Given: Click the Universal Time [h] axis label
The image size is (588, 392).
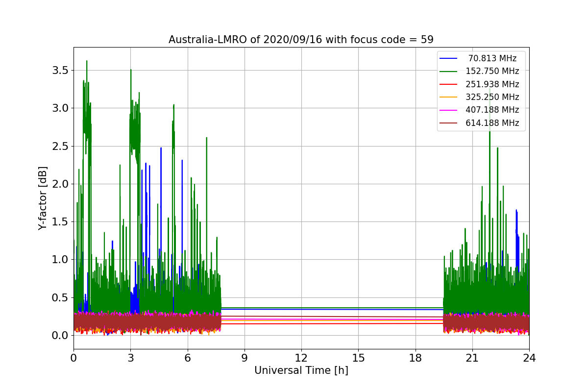Looking at the screenshot, I should [301, 371].
